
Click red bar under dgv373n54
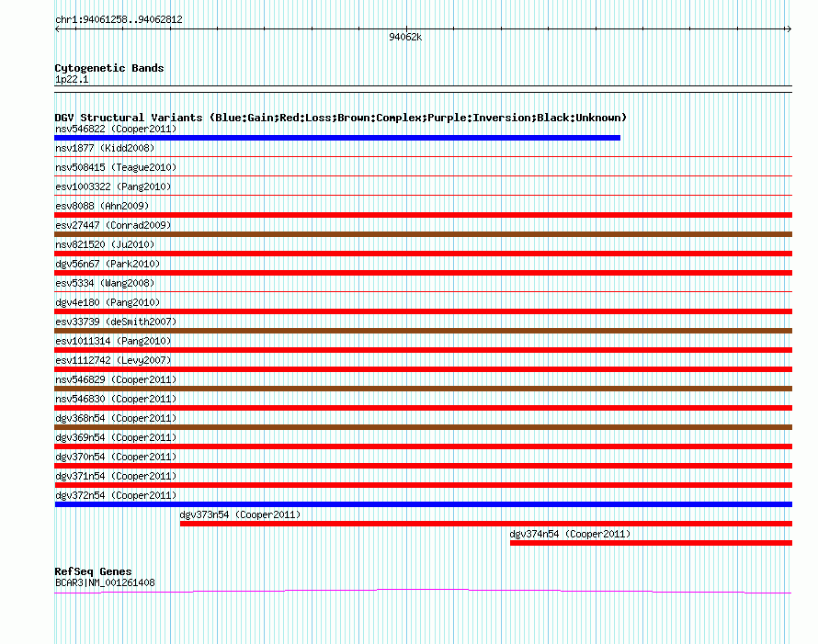click(x=486, y=524)
